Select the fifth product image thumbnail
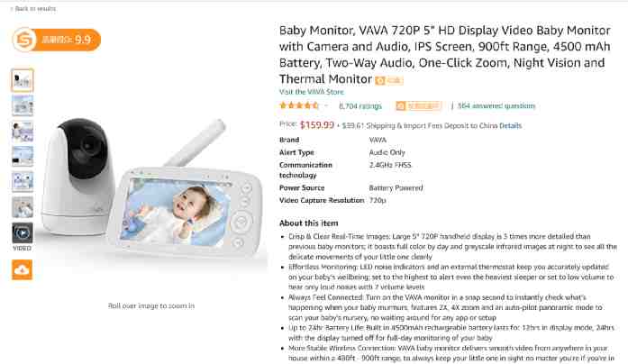Viewport: 628px width, 364px height. click(23, 182)
